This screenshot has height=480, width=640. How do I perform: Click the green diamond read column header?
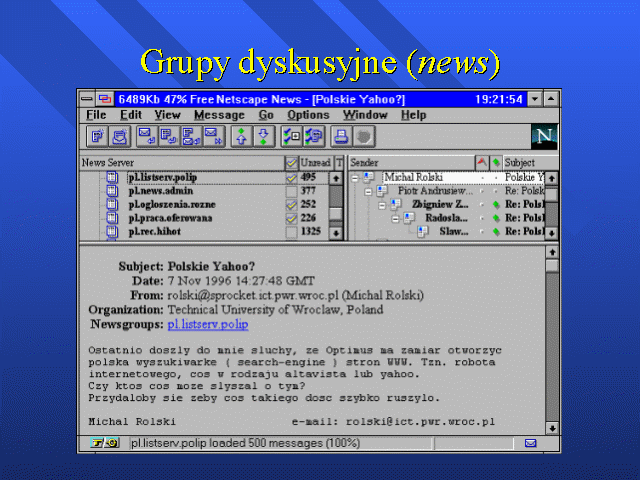(496, 162)
